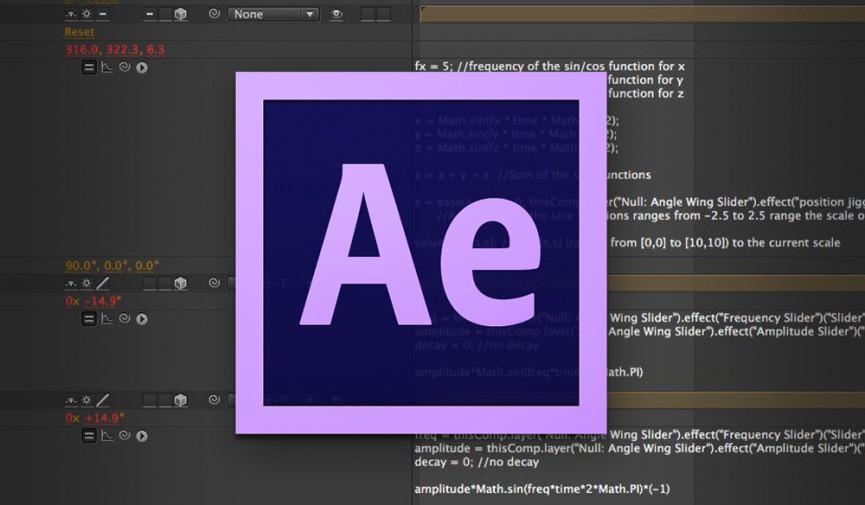Image resolution: width=865 pixels, height=505 pixels.
Task: Click the last line ending in *(-1)
Action: click(542, 489)
